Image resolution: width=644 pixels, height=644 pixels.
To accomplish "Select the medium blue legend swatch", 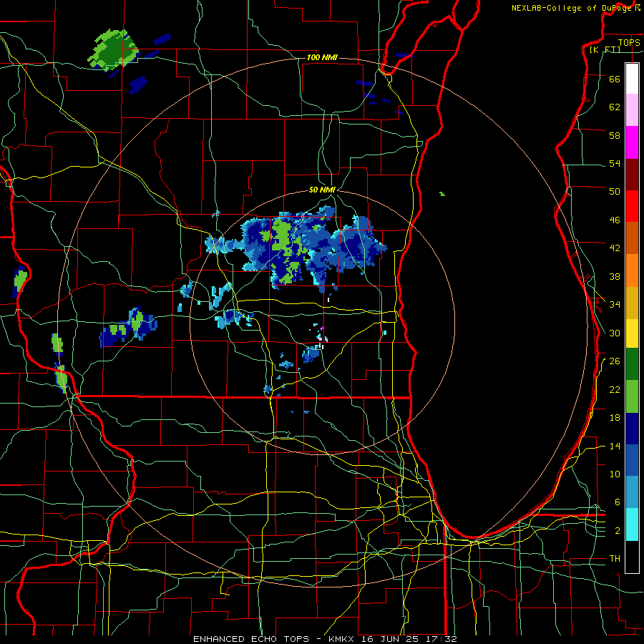I will (x=632, y=460).
